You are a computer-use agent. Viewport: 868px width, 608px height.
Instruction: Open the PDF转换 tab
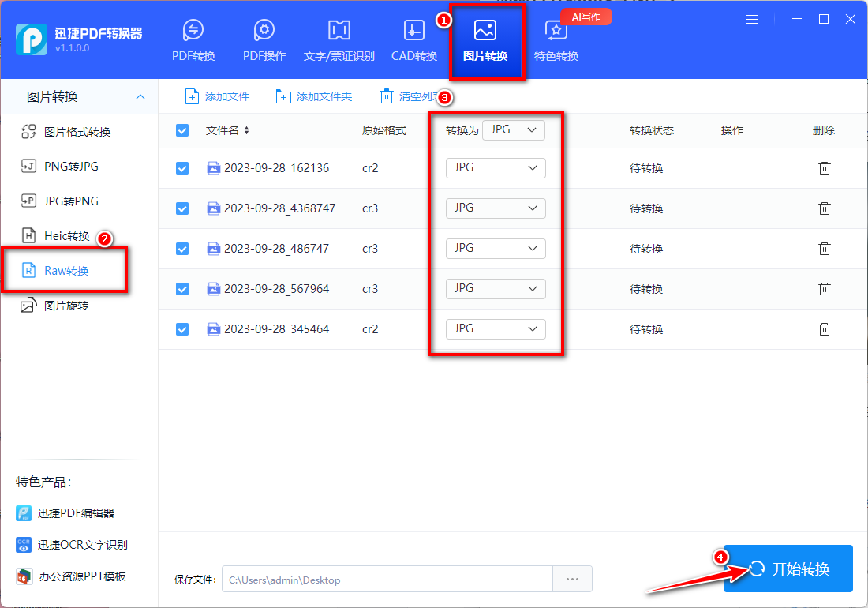193,40
